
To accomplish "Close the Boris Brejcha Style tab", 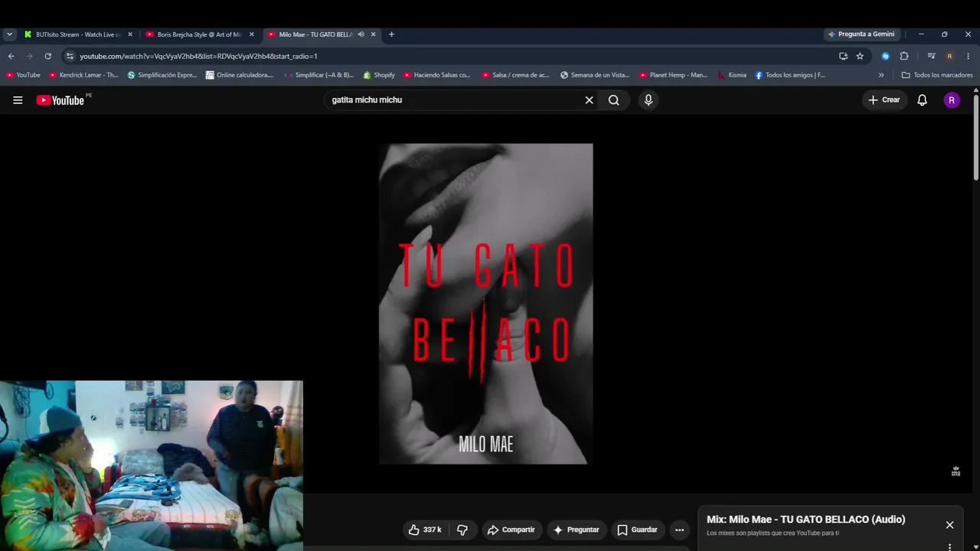I will pyautogui.click(x=251, y=34).
